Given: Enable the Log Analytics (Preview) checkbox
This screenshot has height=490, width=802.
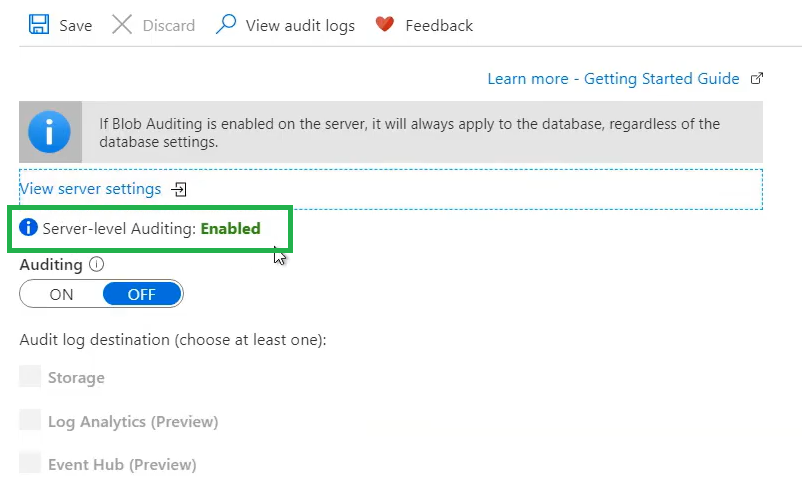Looking at the screenshot, I should tap(31, 420).
